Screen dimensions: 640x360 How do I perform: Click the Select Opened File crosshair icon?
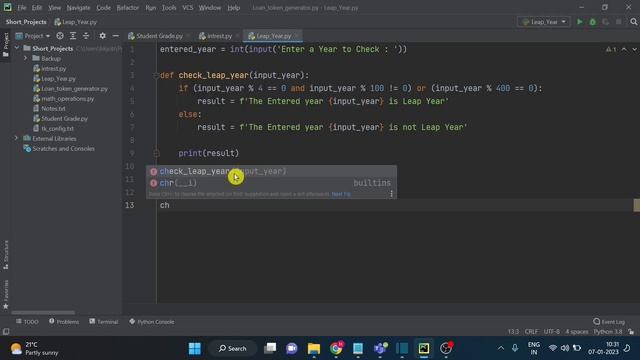pos(60,36)
